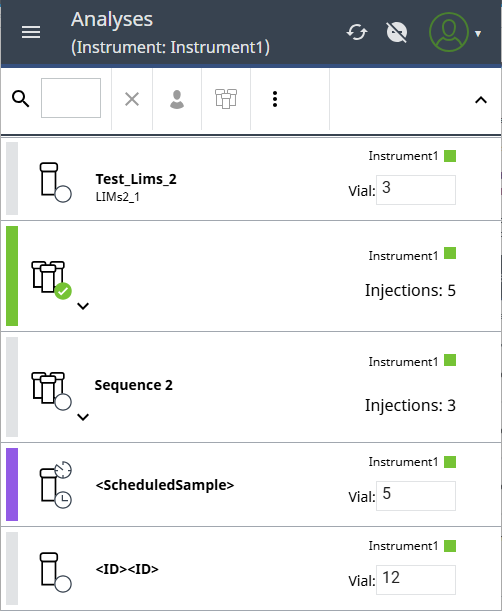Expand the completed sequence with 5 injections
This screenshot has height=611, width=502.
[83, 306]
